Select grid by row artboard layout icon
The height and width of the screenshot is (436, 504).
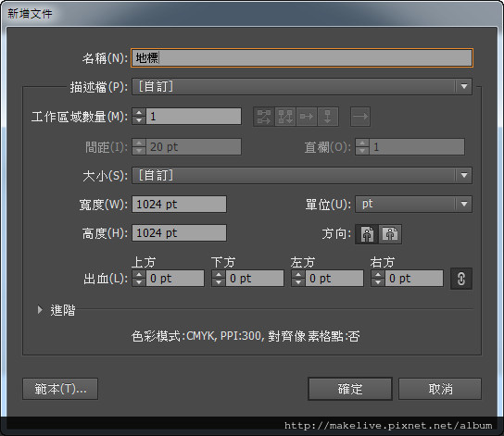coord(263,117)
